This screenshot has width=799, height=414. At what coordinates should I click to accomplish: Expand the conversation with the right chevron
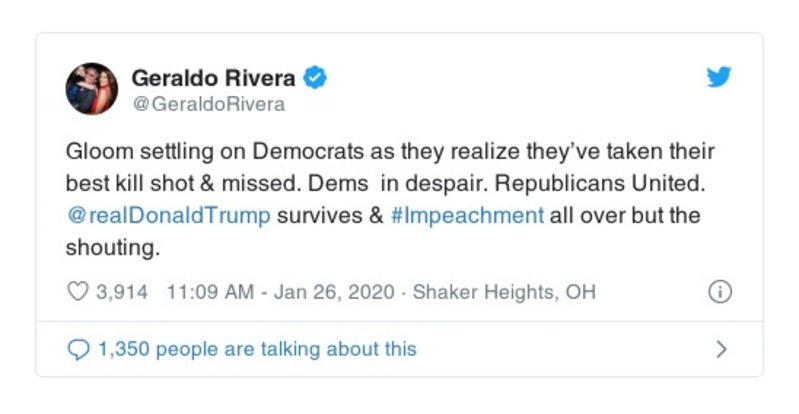[721, 349]
